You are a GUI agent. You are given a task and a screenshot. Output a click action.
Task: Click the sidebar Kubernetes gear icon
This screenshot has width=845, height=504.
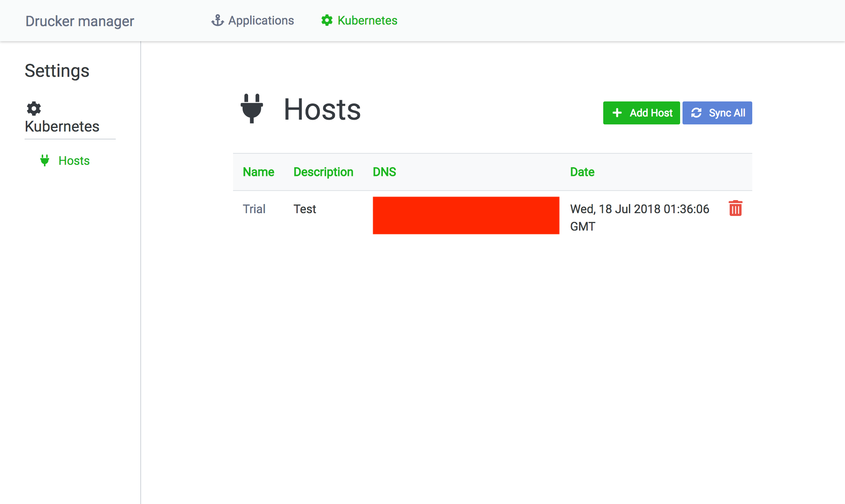click(x=34, y=108)
